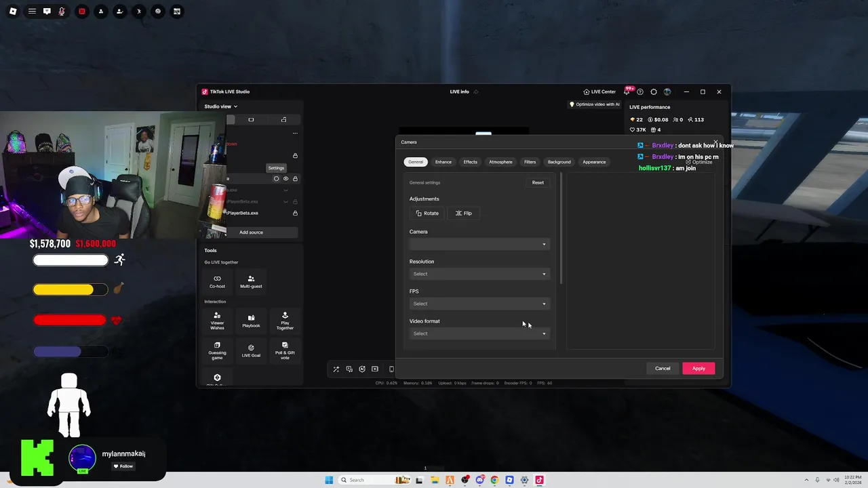
Task: Open the Camera device dropdown
Action: tap(479, 244)
